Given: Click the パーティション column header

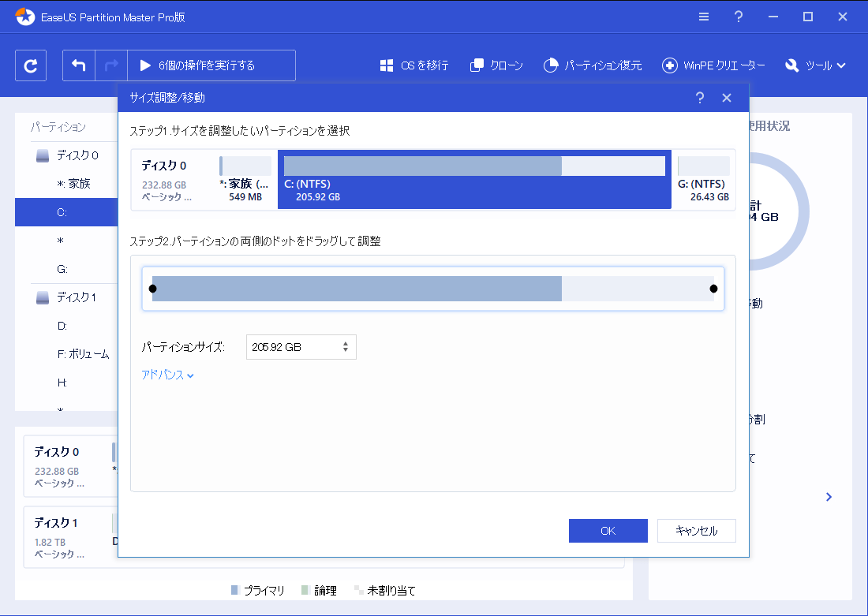Looking at the screenshot, I should (58, 127).
